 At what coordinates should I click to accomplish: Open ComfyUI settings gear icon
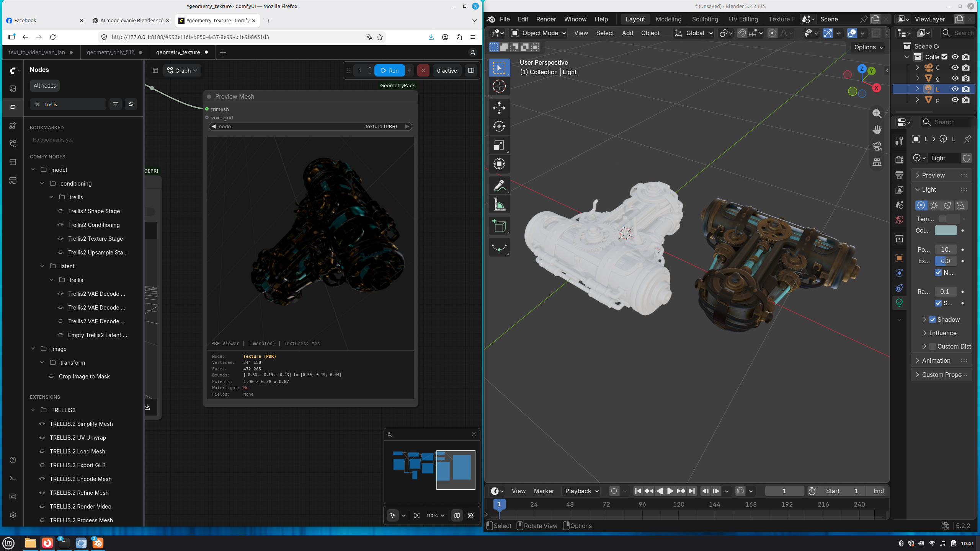(x=13, y=515)
